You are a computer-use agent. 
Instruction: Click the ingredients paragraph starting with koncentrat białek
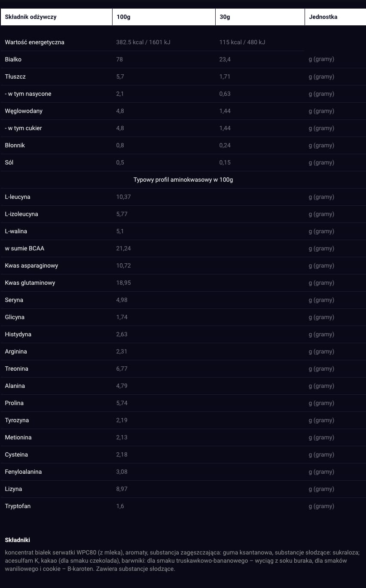[183, 561]
